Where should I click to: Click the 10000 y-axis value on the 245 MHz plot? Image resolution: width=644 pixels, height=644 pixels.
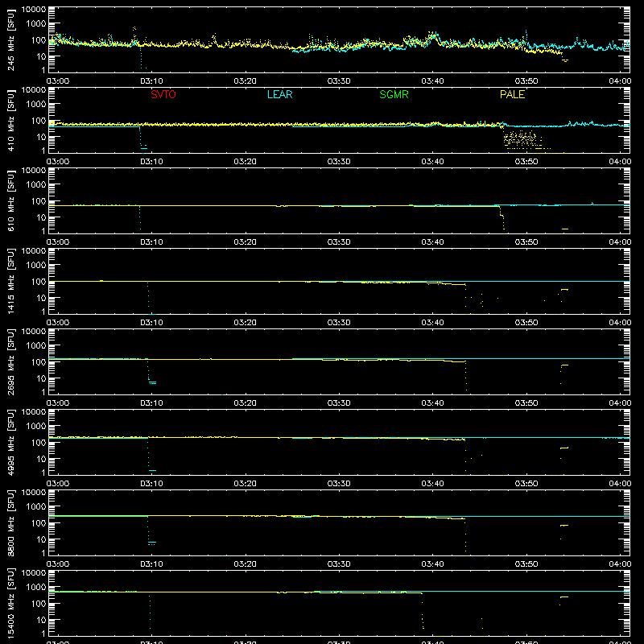point(34,10)
